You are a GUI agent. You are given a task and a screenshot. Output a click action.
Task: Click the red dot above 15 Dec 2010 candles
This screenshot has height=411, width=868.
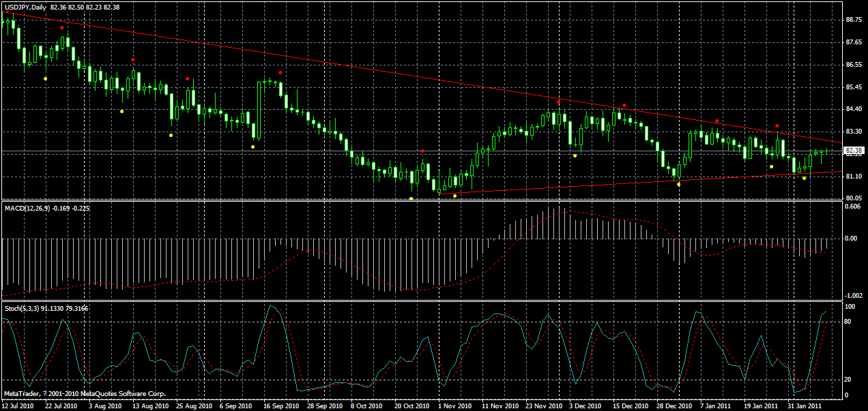tap(624, 105)
